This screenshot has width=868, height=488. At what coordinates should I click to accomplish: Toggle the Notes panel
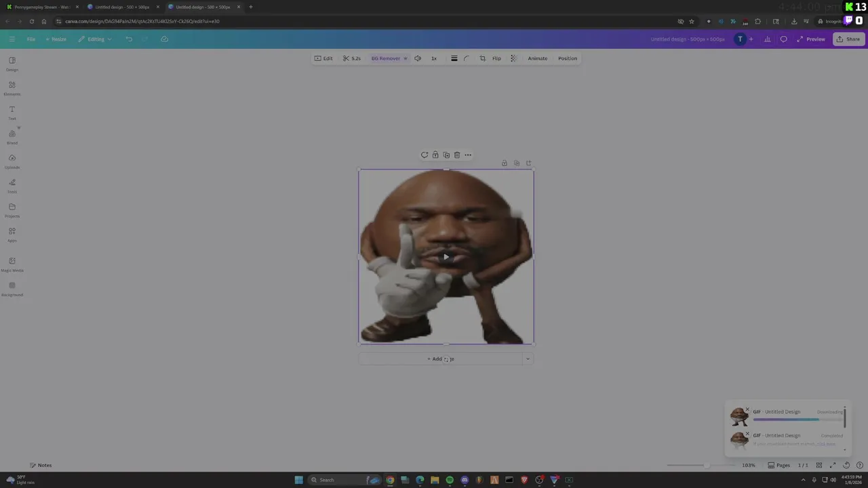pos(41,466)
